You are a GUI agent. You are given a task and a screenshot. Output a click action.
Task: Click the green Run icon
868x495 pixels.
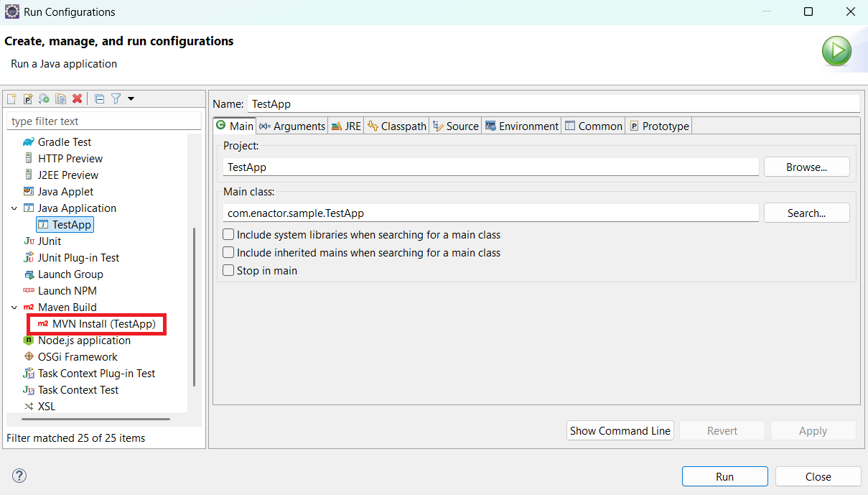coord(836,52)
